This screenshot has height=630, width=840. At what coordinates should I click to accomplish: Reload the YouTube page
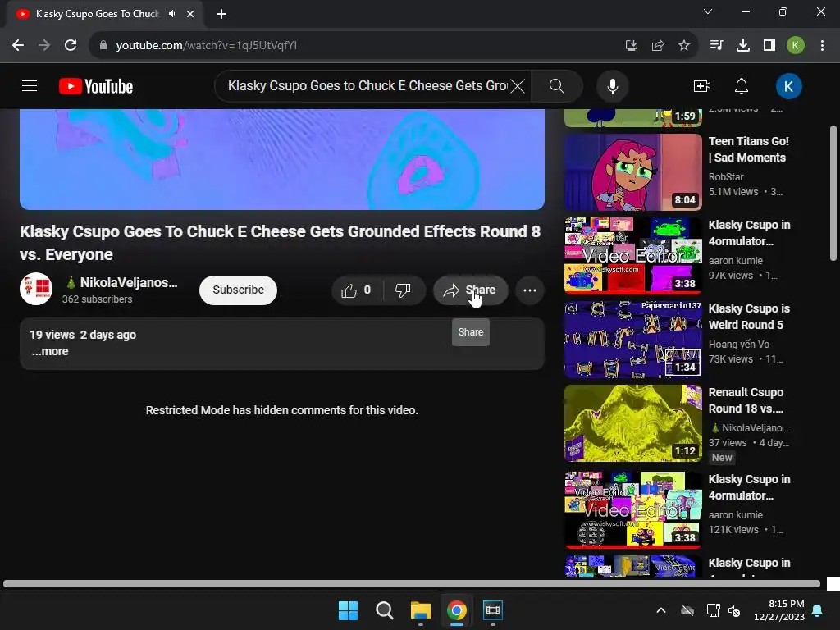point(71,46)
